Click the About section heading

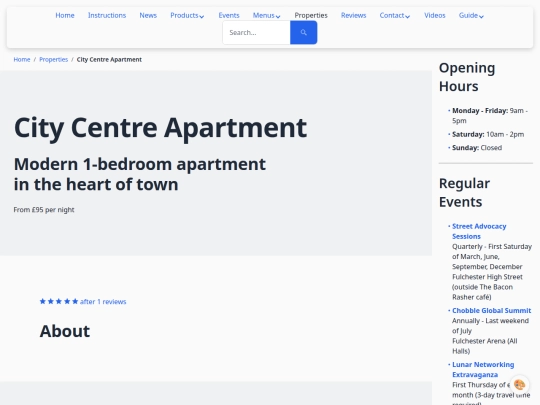coord(65,331)
